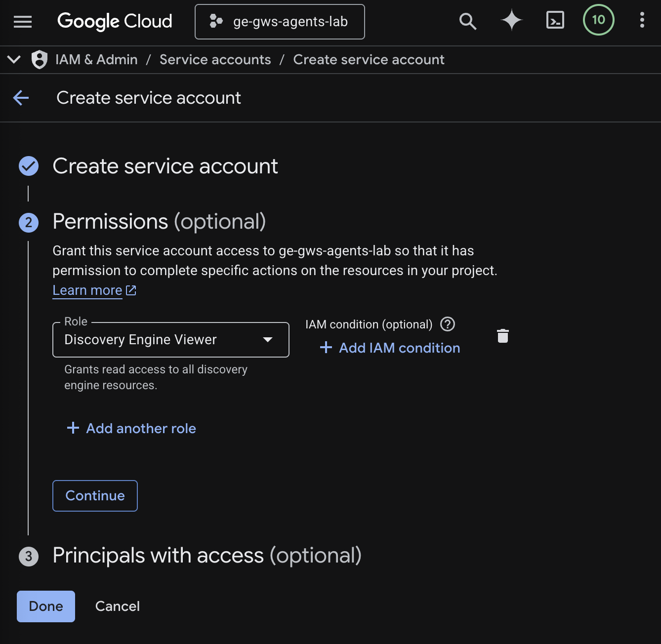Activate Cloud Shell terminal icon

[555, 21]
